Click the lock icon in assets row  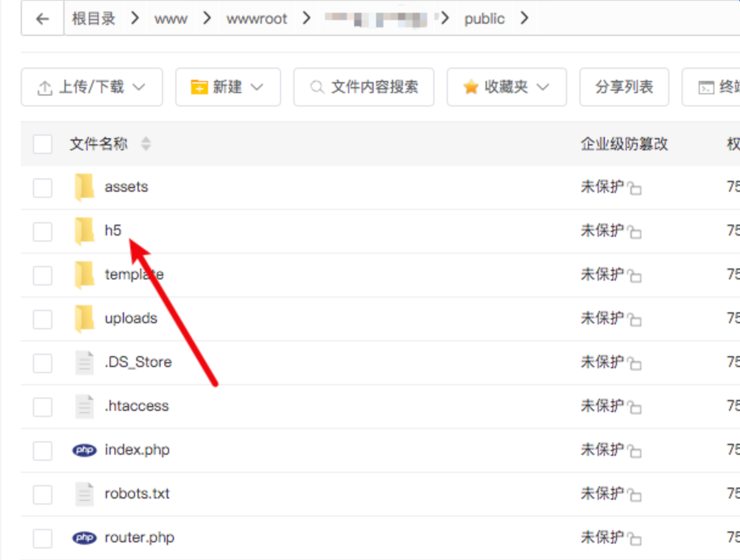(634, 188)
